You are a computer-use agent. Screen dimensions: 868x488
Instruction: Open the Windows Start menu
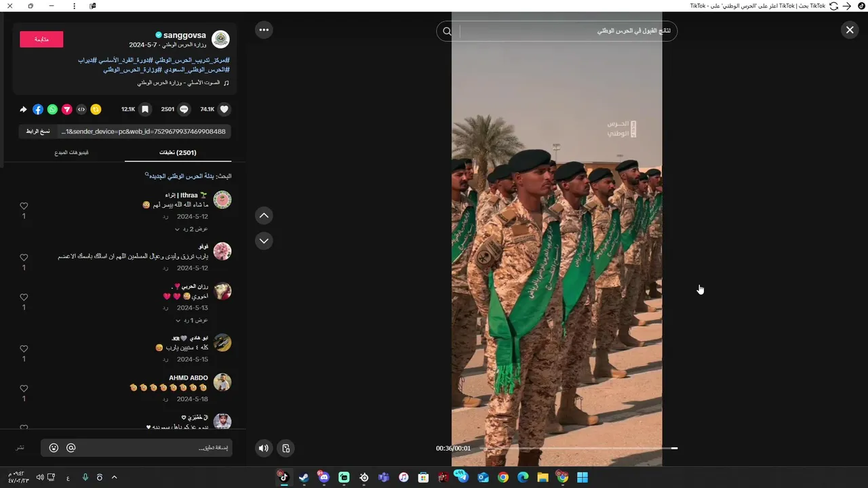[x=583, y=477]
